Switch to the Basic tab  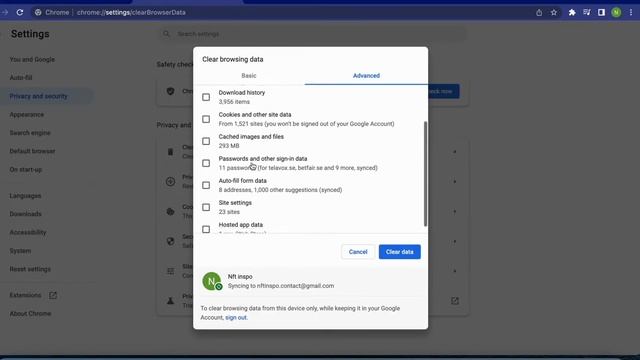click(x=249, y=76)
